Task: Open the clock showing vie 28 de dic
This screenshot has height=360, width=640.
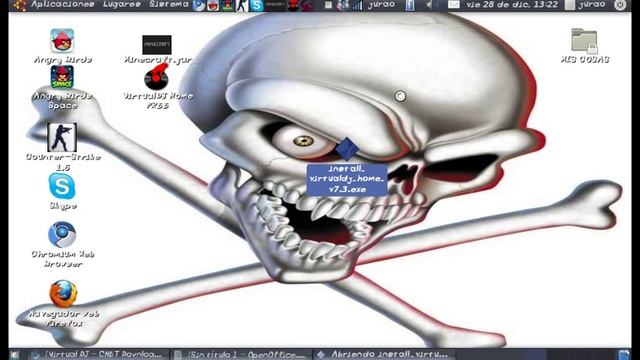Action: coord(512,4)
